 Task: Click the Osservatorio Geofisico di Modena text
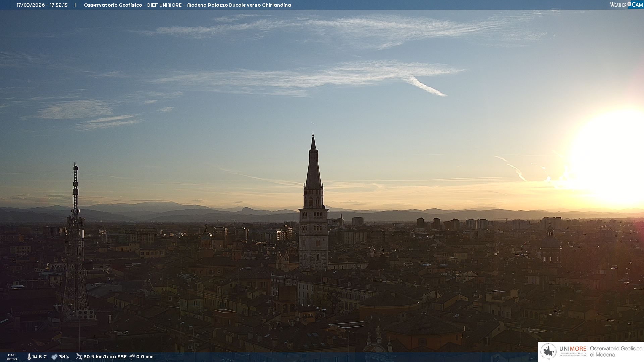pos(616,351)
